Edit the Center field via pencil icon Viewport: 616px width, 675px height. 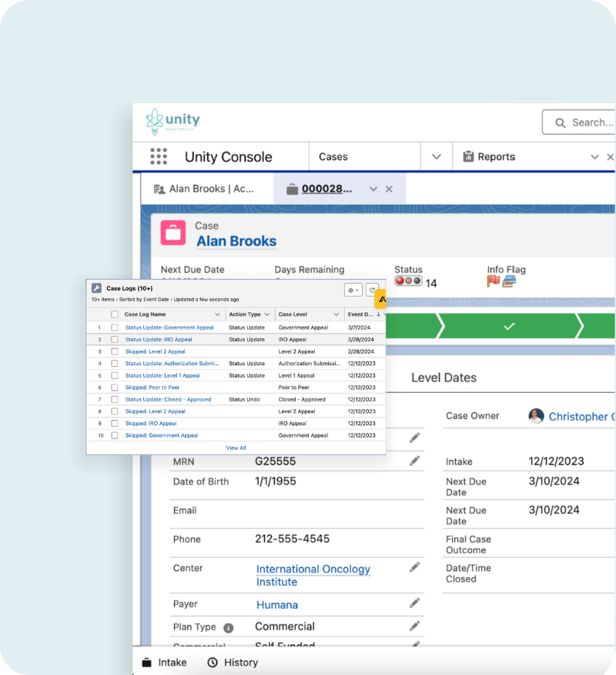415,567
